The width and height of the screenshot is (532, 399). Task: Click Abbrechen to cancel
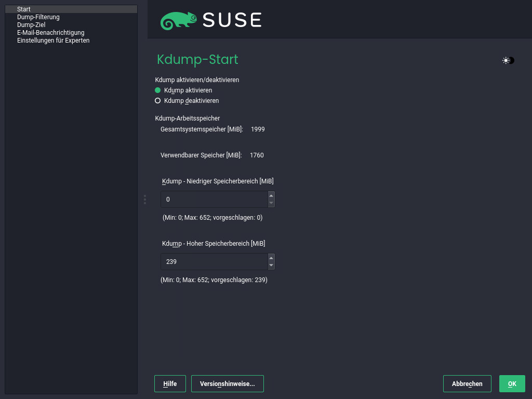467,384
